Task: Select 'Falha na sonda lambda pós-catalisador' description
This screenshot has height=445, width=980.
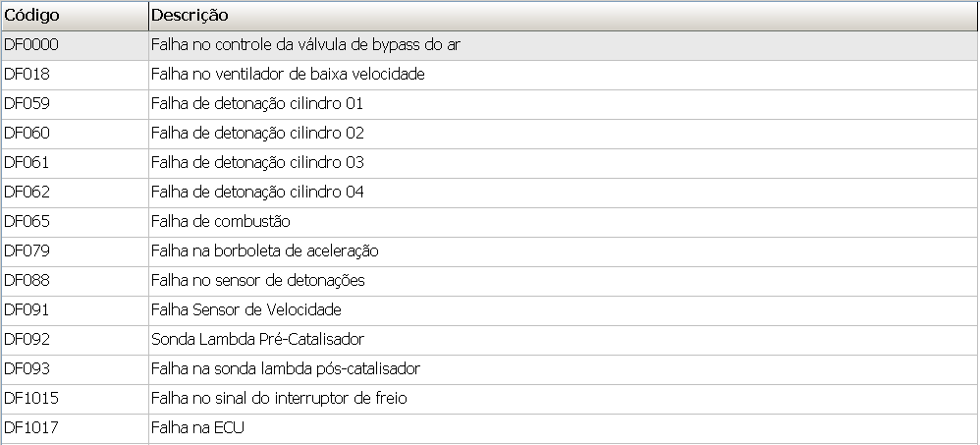Action: point(286,369)
